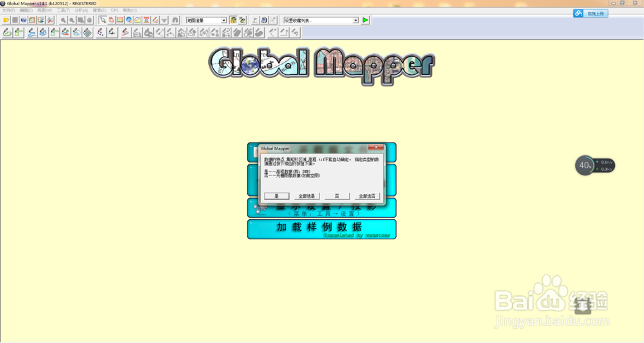Open the 编辑(E) menu

26,10
